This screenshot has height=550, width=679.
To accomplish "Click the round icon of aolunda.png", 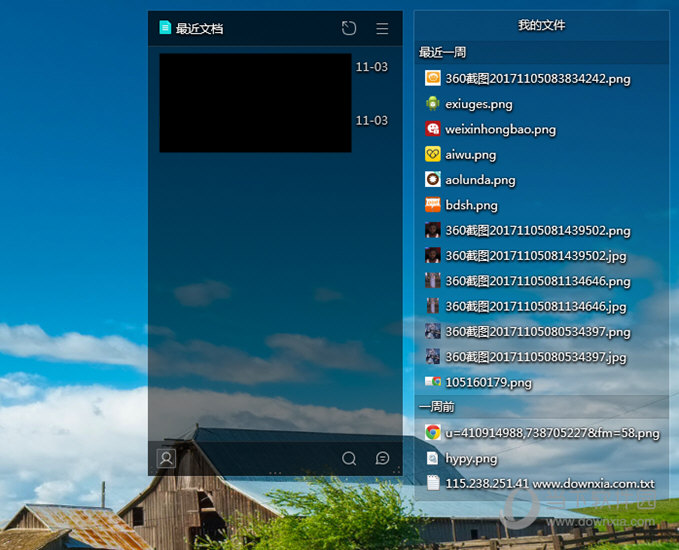I will click(x=433, y=179).
